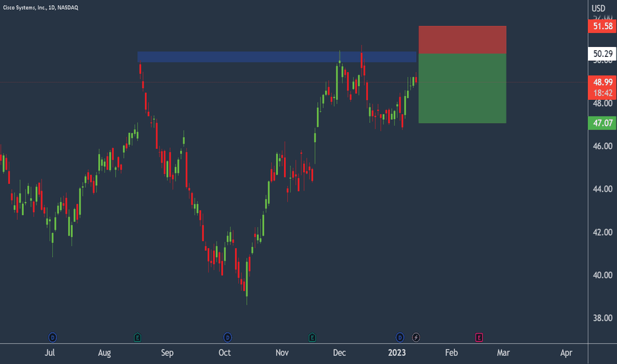Click the 46.00 price scale label

pyautogui.click(x=602, y=146)
